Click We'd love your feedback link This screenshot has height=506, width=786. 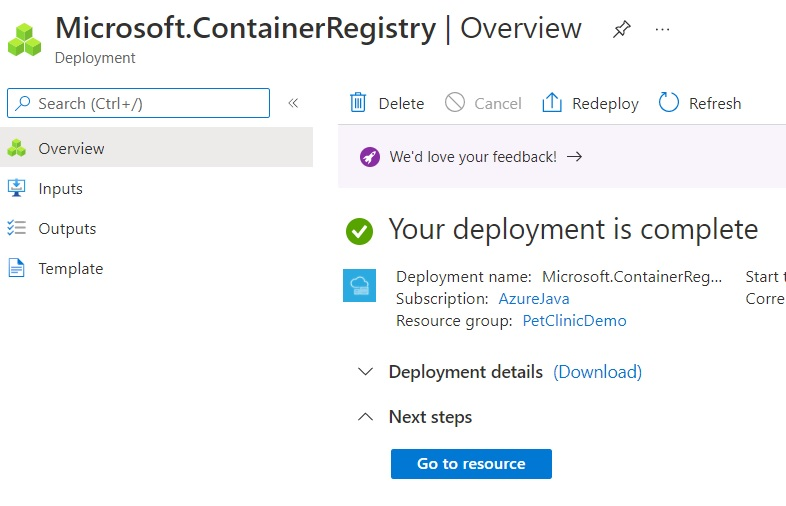(473, 157)
